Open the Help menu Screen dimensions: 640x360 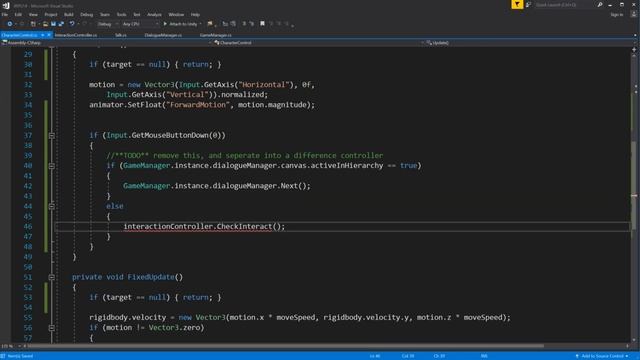195,14
